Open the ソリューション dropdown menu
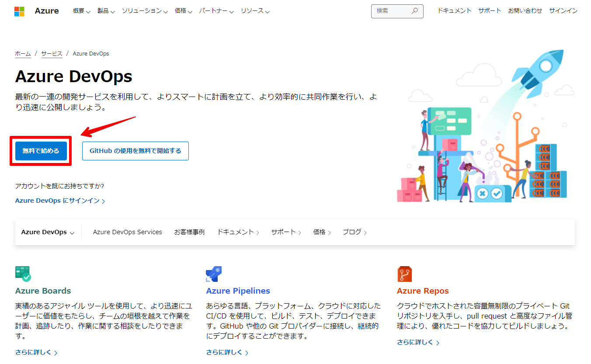This screenshot has width=591, height=364. click(145, 11)
